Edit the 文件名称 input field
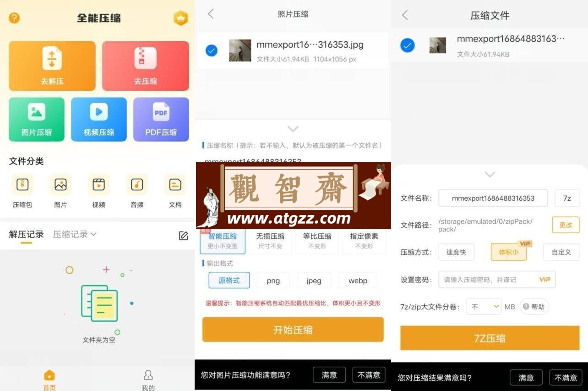This screenshot has height=391, width=588. pyautogui.click(x=493, y=198)
